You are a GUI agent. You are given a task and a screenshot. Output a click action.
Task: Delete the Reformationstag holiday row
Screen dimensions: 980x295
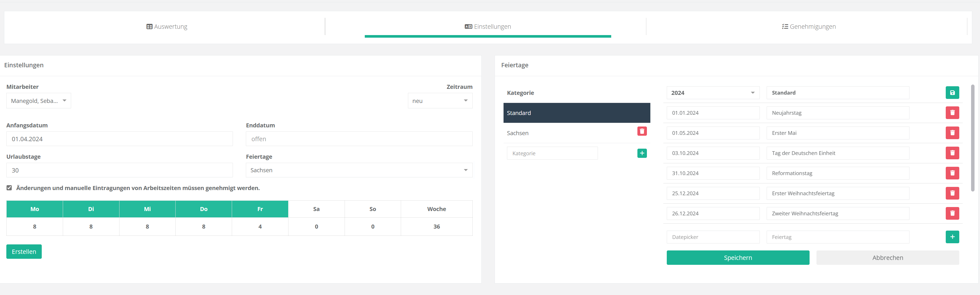[x=952, y=173]
